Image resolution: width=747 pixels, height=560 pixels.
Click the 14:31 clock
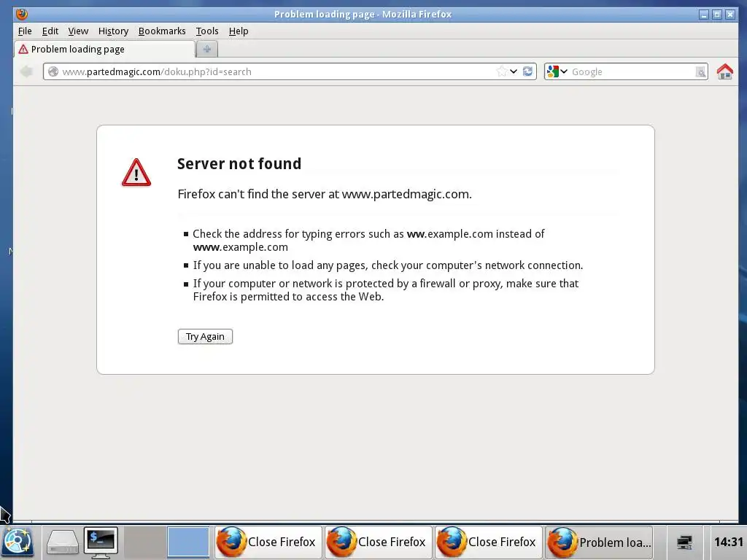(x=729, y=542)
